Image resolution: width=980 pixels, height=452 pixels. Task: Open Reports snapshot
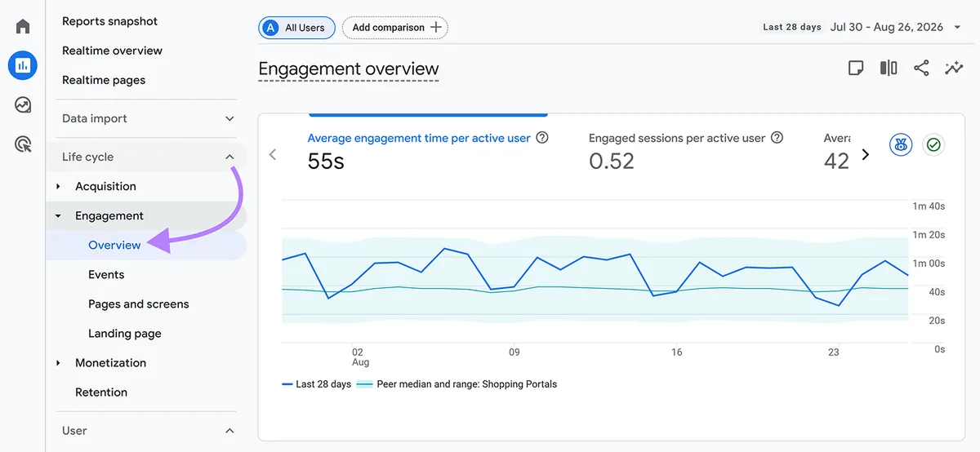(x=110, y=21)
